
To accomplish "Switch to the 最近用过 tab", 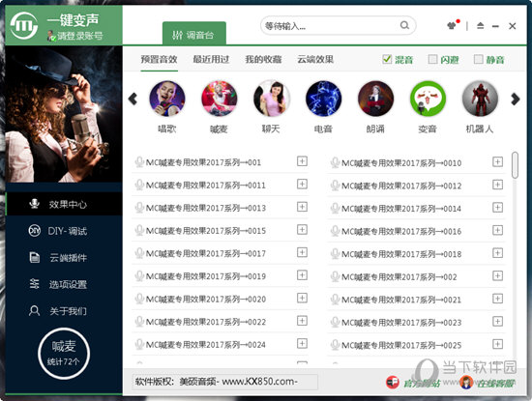I will click(x=211, y=59).
